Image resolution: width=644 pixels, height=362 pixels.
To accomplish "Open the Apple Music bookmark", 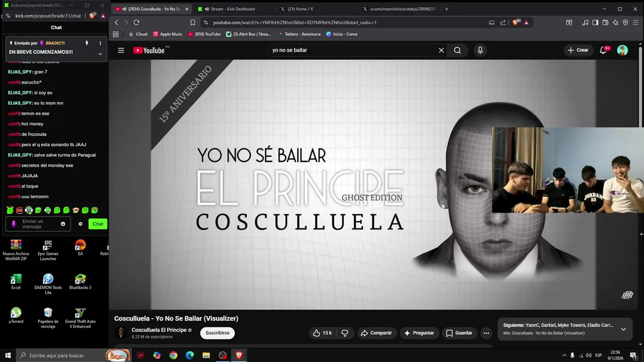I will click(x=168, y=34).
